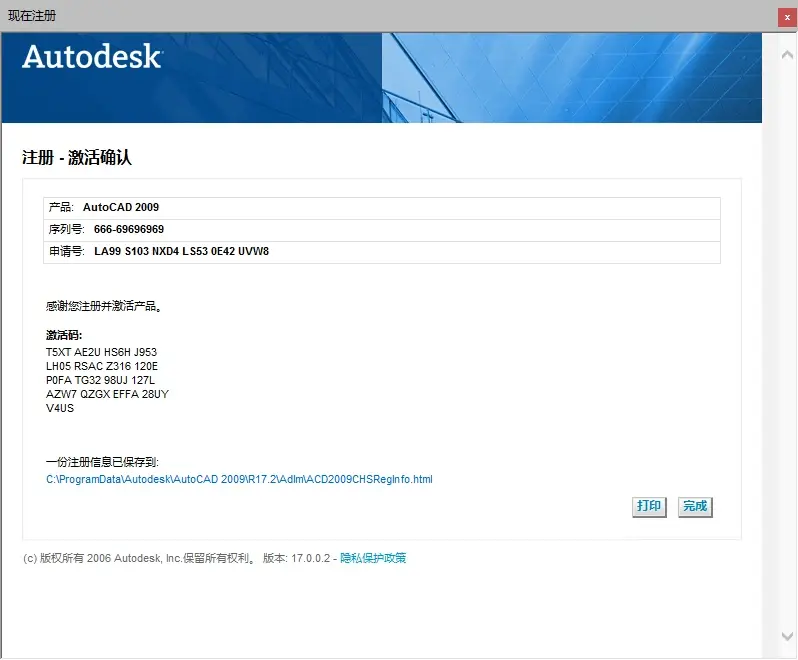This screenshot has height=660, width=798.
Task: Click the scrollbar down arrow
Action: (x=787, y=636)
